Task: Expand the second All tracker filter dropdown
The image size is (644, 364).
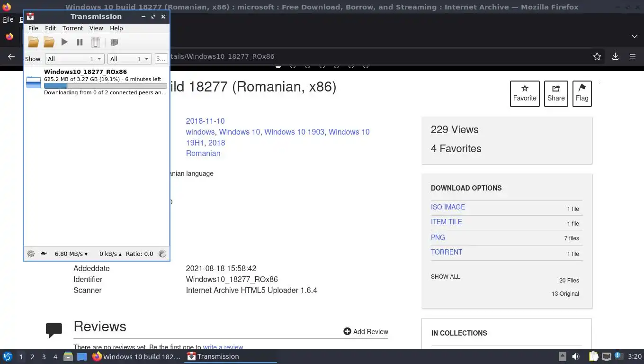Action: point(129,59)
